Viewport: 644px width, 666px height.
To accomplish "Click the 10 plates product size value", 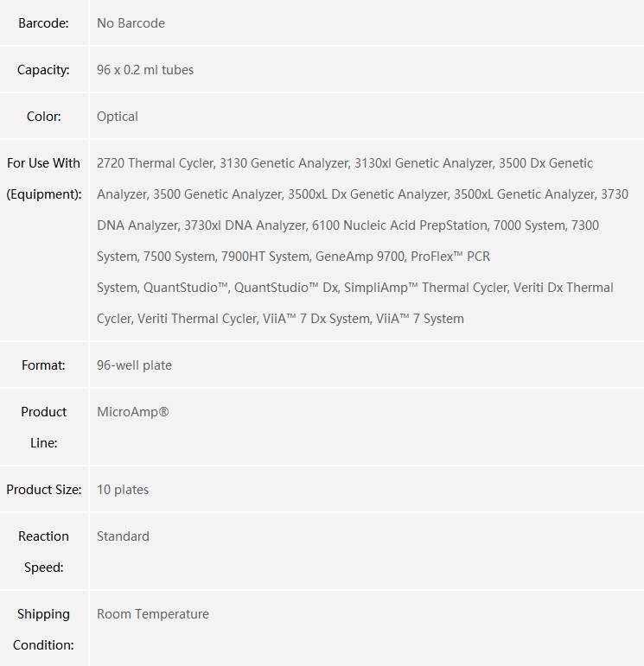I will [x=123, y=490].
